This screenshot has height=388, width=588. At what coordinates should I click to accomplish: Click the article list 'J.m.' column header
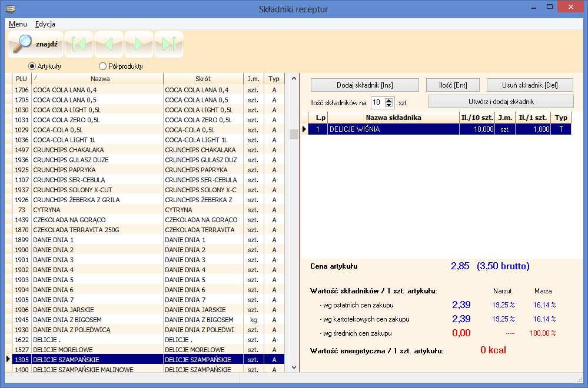[x=254, y=79]
